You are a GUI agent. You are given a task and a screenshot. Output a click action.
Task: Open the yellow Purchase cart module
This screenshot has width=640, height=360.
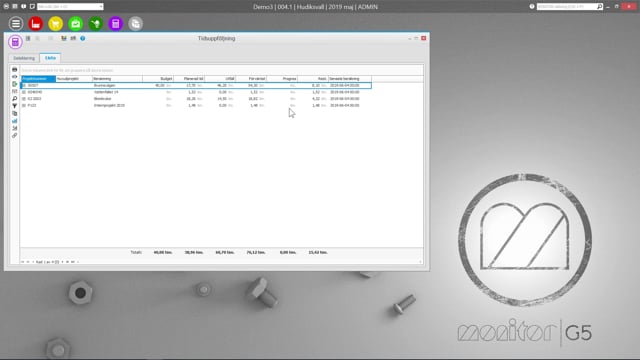tap(56, 24)
